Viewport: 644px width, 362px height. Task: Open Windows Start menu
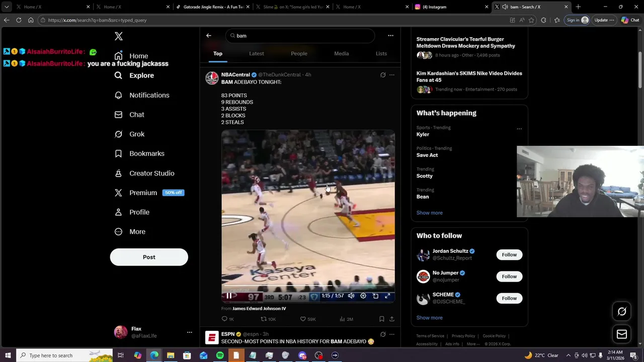click(x=8, y=355)
